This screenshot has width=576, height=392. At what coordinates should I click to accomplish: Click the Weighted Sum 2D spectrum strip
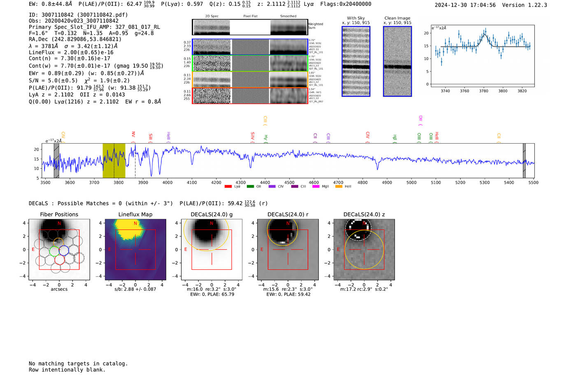pos(250,27)
